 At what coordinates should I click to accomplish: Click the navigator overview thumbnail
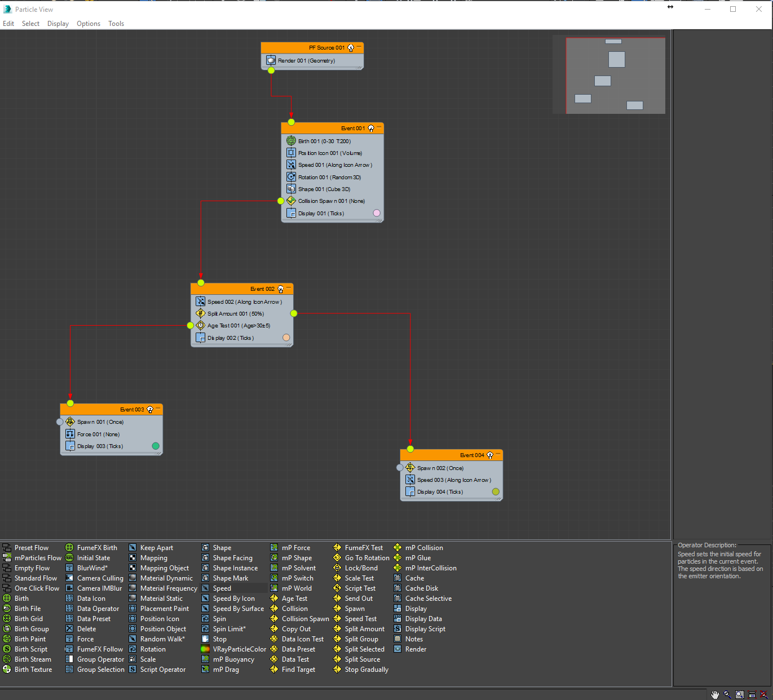615,76
